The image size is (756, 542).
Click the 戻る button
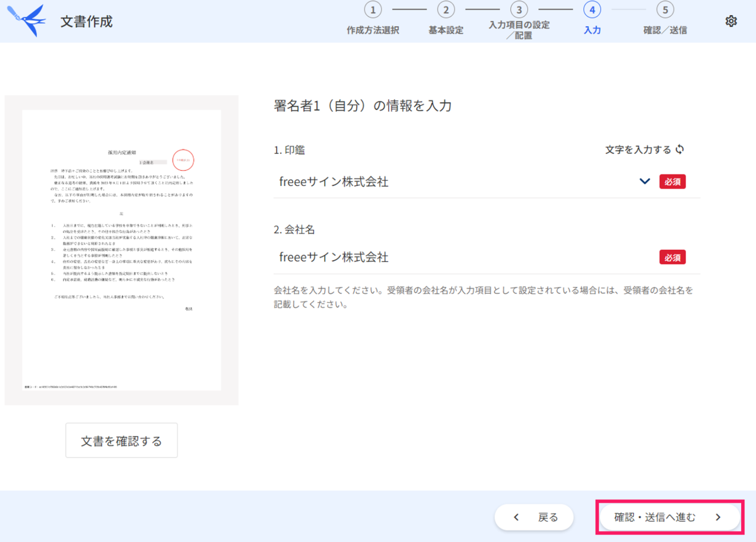pos(534,517)
